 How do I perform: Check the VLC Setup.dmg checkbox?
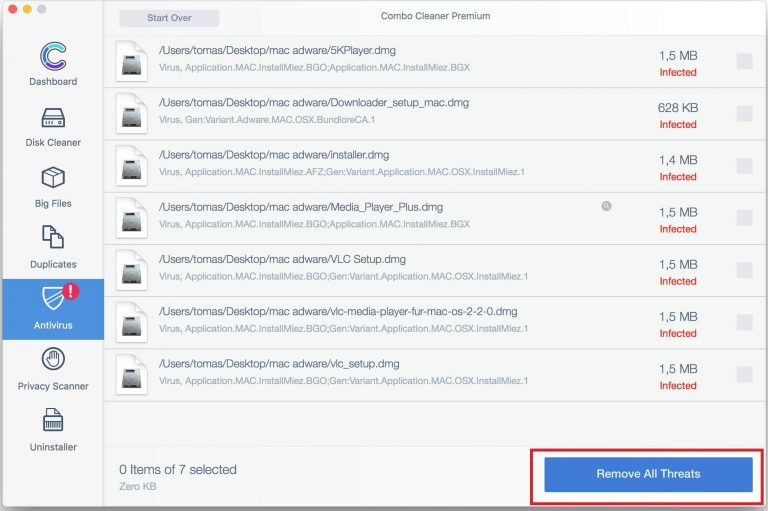coord(744,270)
